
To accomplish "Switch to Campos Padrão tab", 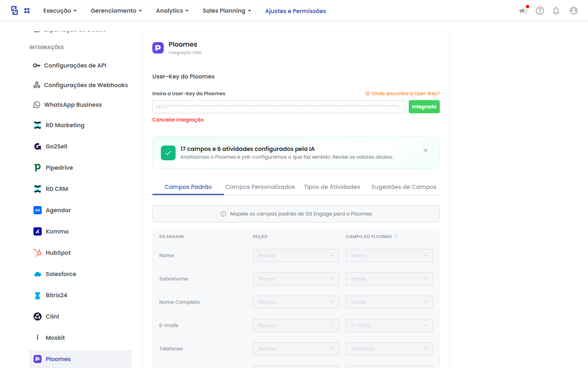I will pos(188,187).
